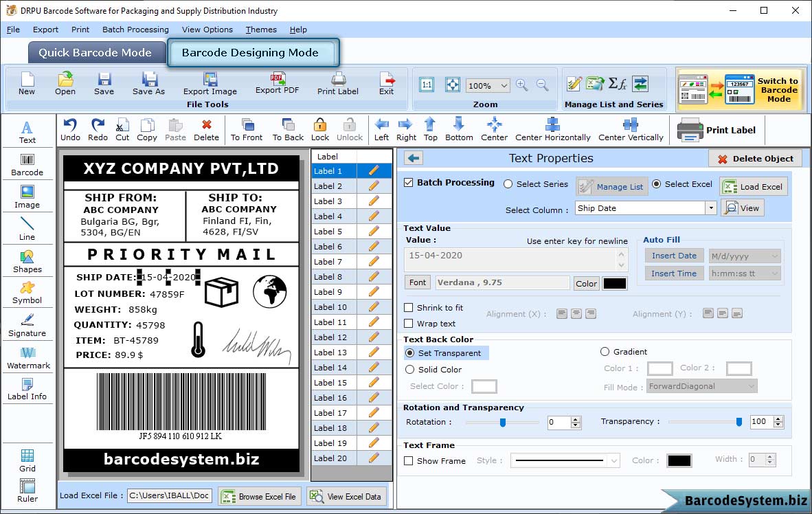
Task: Add a Watermark from sidebar
Action: 28,358
